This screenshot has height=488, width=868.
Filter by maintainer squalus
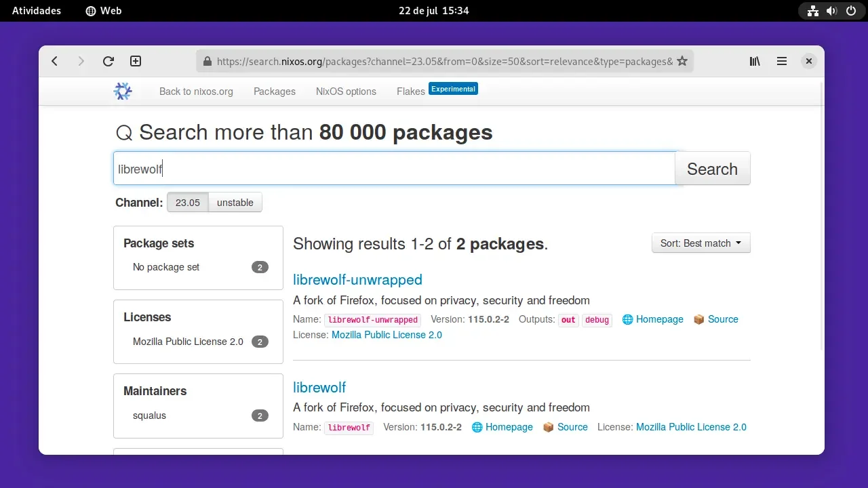coord(198,415)
